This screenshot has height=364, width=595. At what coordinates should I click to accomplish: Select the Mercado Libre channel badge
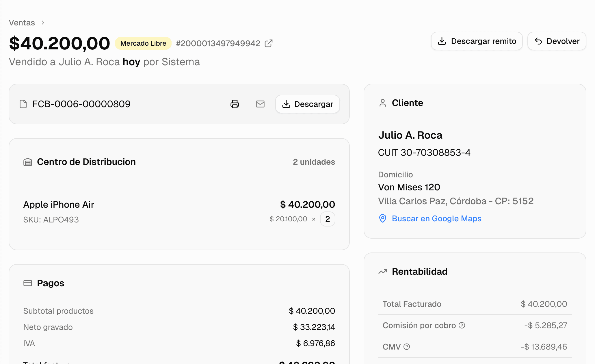(143, 43)
